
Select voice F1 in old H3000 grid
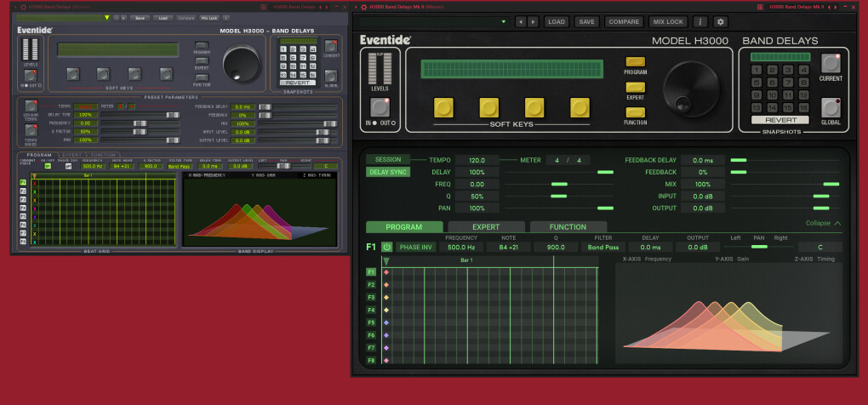click(x=23, y=182)
